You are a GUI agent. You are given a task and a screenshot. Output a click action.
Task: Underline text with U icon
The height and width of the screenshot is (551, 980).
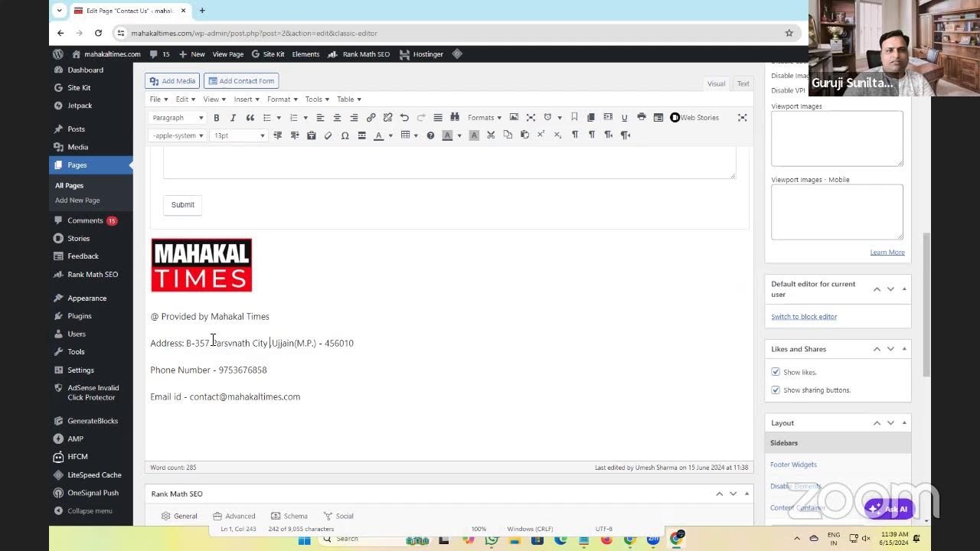(x=624, y=118)
